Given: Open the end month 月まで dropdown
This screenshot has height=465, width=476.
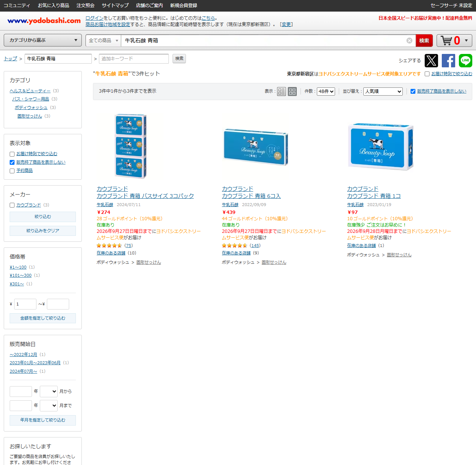Looking at the screenshot, I should 49,405.
